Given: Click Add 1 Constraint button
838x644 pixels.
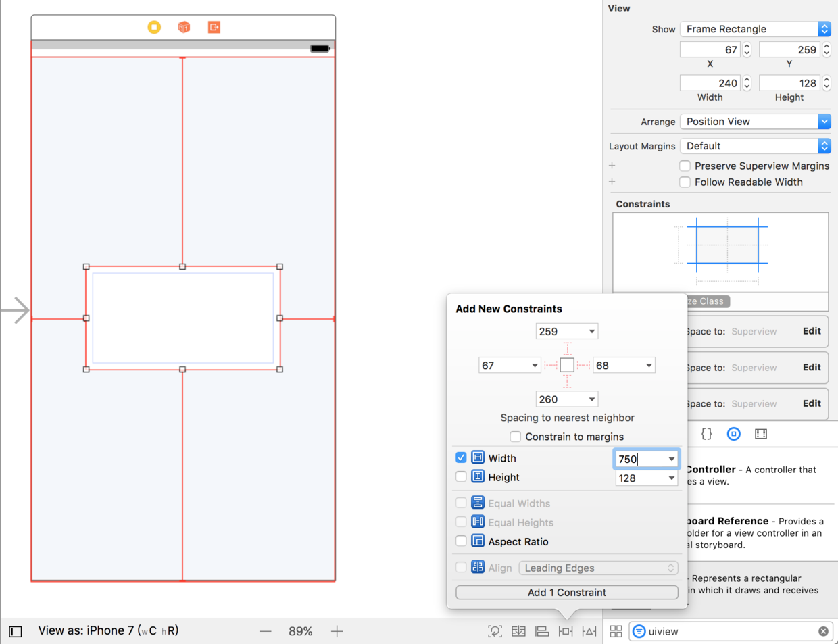Looking at the screenshot, I should pyautogui.click(x=567, y=592).
